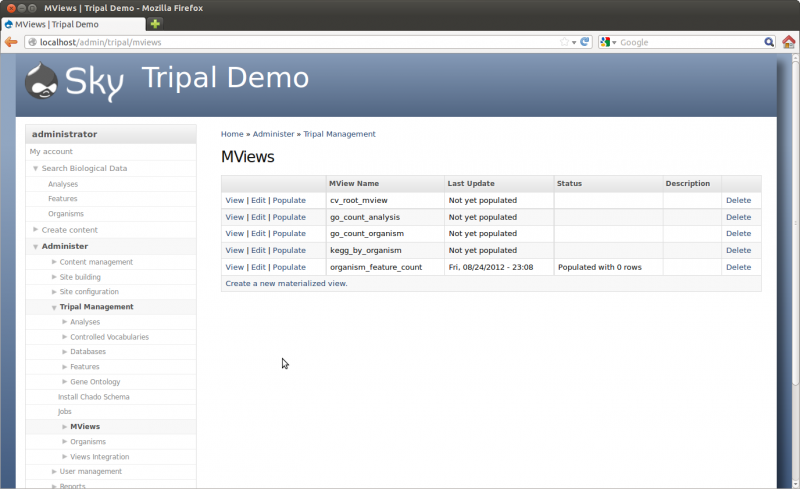This screenshot has width=800, height=489.
Task: View the go_count_organism row
Action: coord(235,233)
